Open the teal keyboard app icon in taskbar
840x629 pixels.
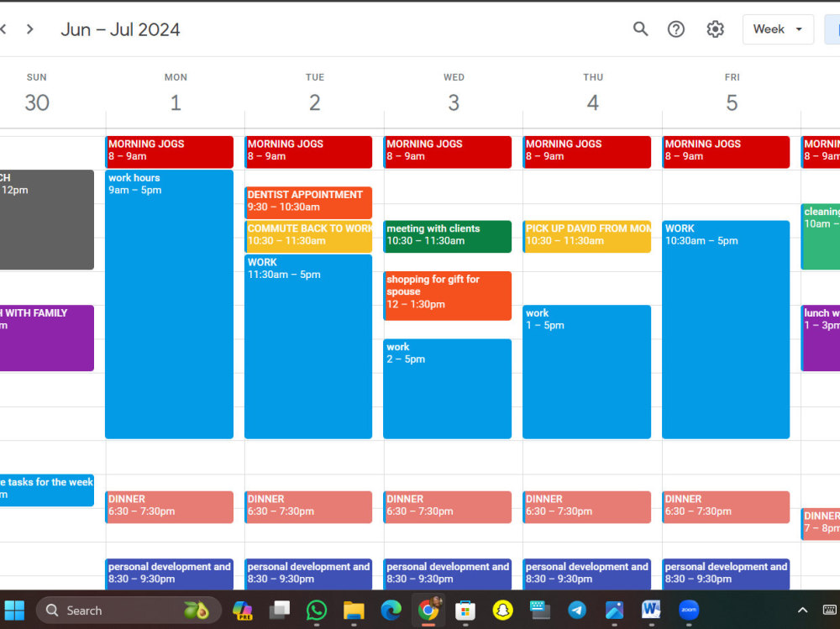tap(539, 610)
